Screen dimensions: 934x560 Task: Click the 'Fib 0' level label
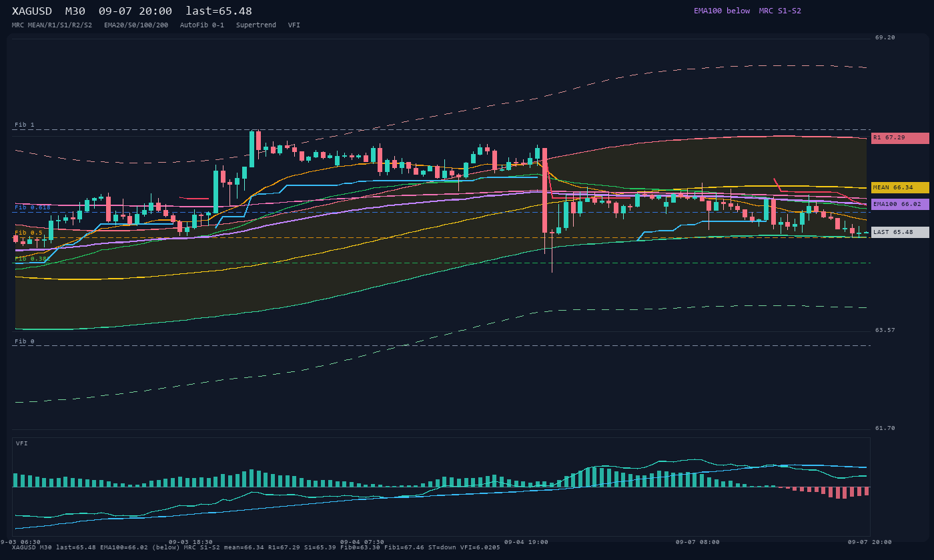pos(25,341)
